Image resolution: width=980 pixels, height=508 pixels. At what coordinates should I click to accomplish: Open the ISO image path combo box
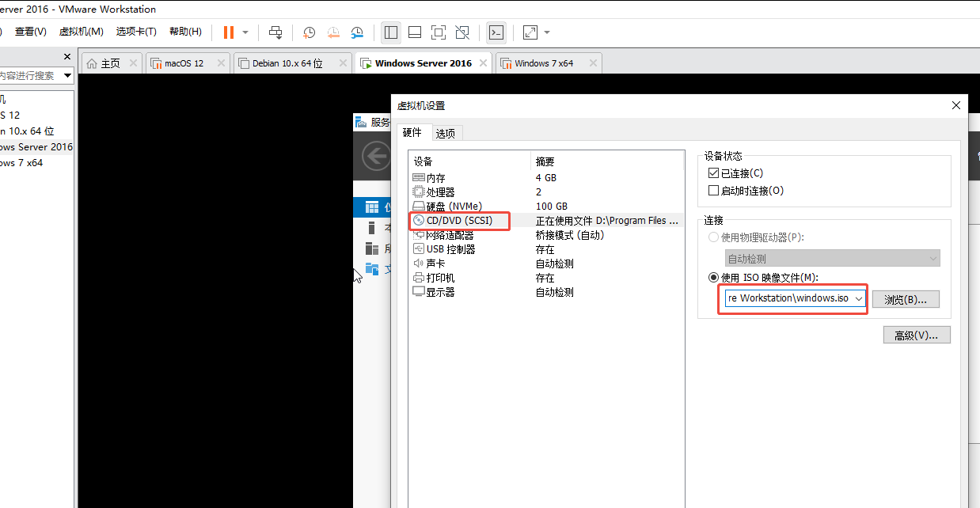[794, 299]
